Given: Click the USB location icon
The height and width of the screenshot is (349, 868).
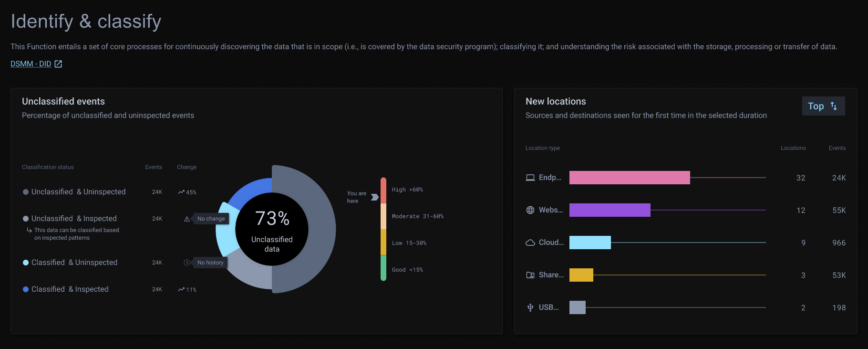Looking at the screenshot, I should tap(530, 307).
